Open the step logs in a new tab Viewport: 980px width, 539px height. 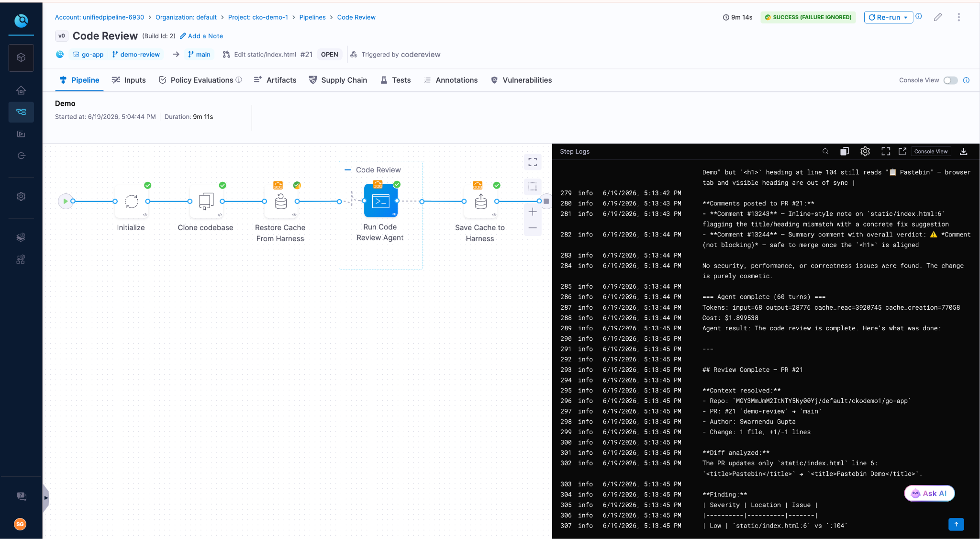click(x=902, y=151)
